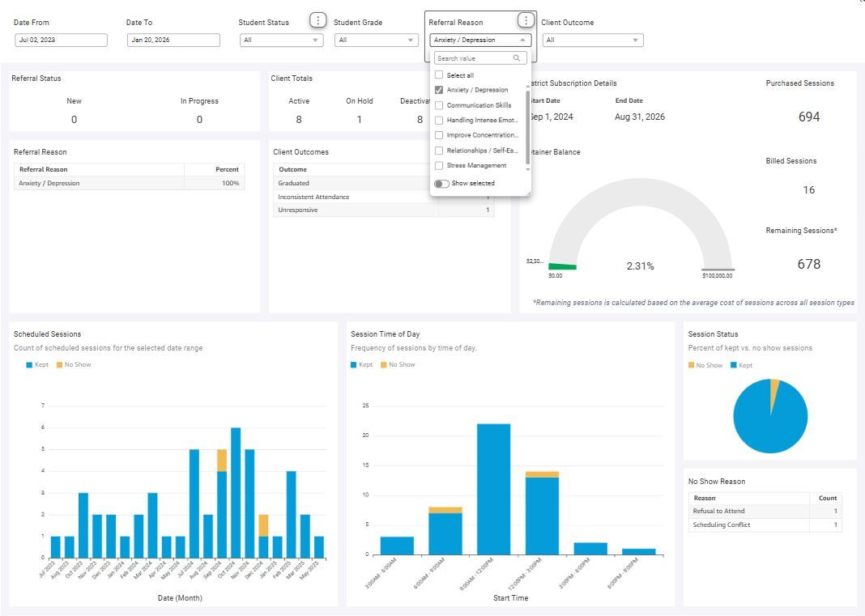Open Student Status three-dot options menu
Screen dimensions: 865x616
318,20
